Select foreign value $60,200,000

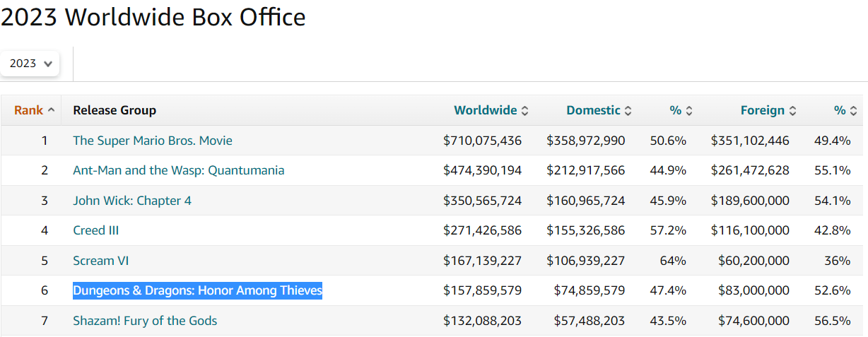[754, 261]
